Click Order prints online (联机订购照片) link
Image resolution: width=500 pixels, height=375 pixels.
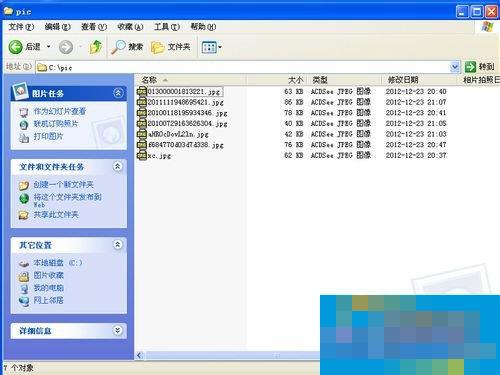[56, 124]
